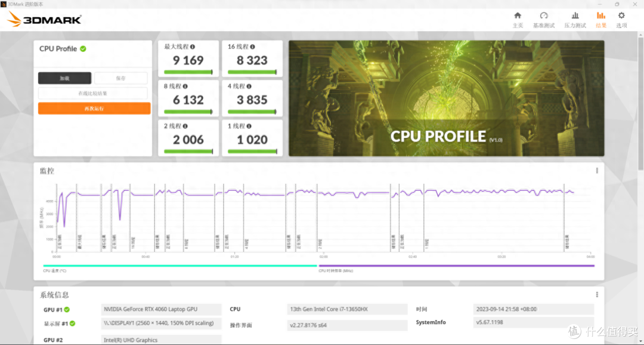The width and height of the screenshot is (644, 345).
Task: Open the 压力测试 stress test tab
Action: tap(575, 20)
